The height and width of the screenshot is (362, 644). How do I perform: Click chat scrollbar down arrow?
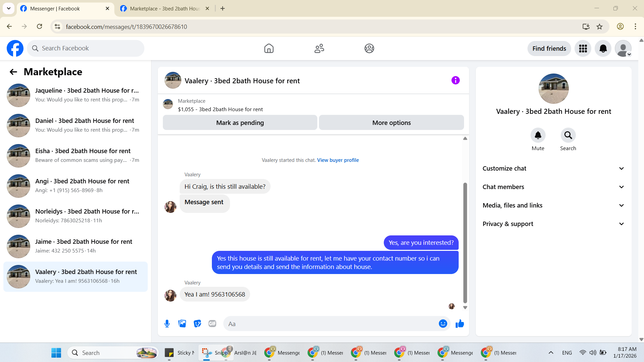point(465,308)
